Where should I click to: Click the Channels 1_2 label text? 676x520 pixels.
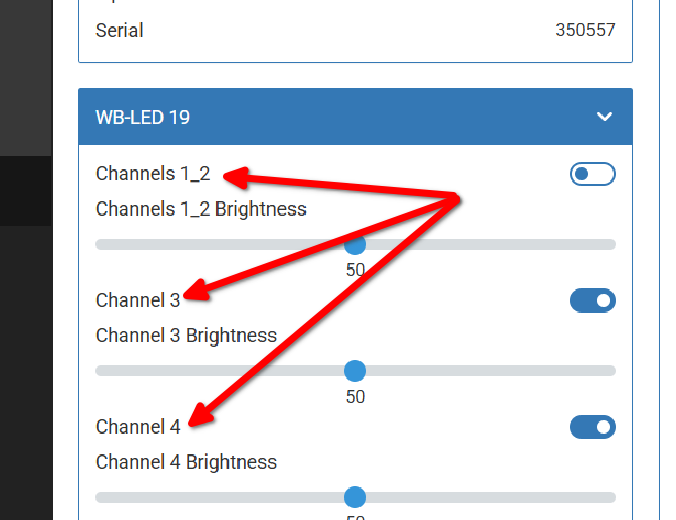[x=153, y=174]
